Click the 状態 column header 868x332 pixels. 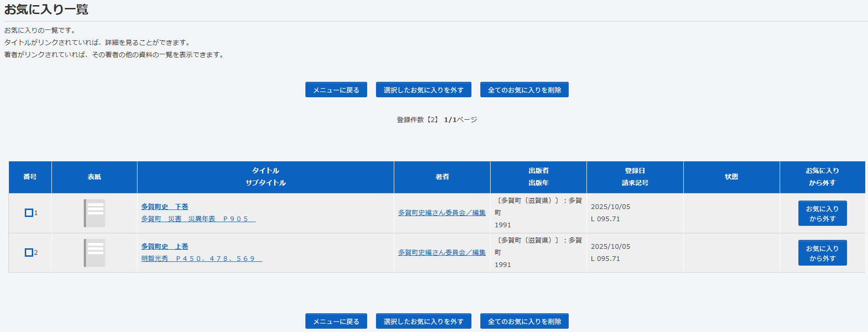[x=731, y=177]
